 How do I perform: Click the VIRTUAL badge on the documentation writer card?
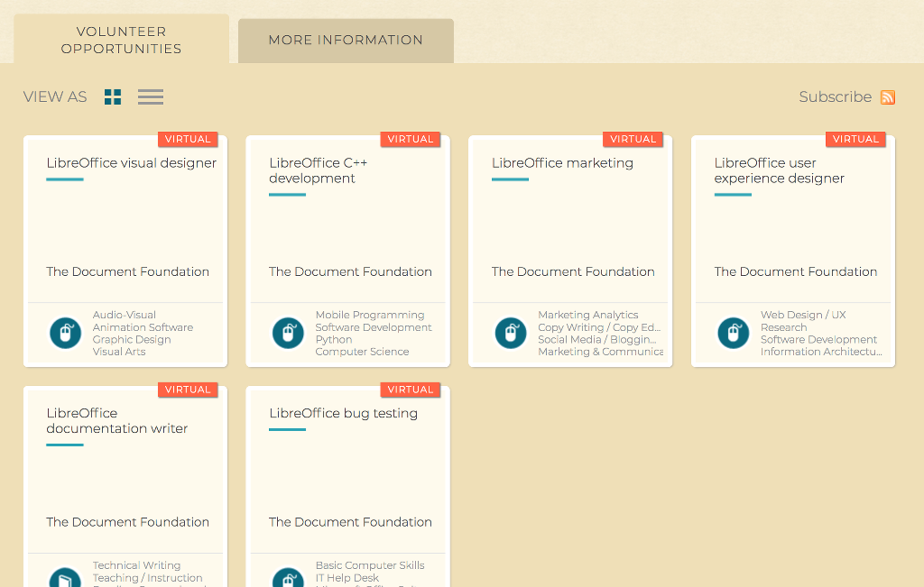coord(188,390)
